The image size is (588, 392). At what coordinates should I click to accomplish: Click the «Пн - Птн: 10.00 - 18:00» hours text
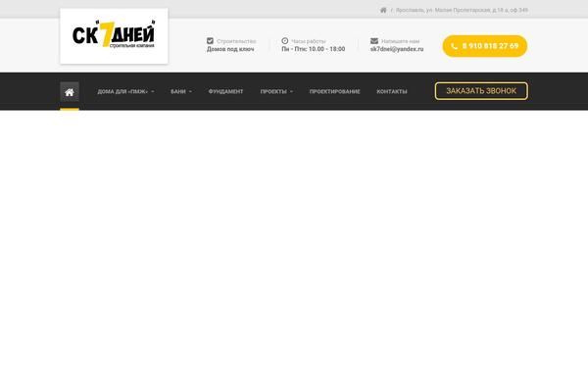pos(314,49)
